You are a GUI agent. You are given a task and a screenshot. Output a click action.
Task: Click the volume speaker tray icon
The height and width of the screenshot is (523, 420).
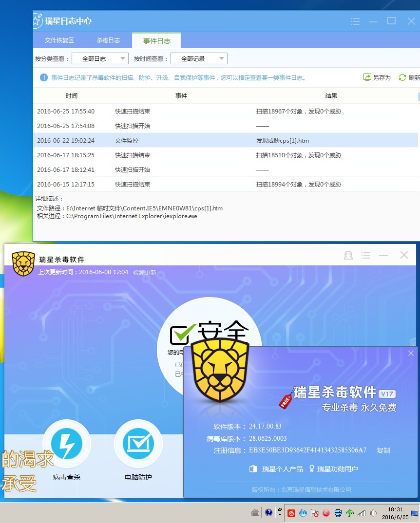(x=373, y=513)
